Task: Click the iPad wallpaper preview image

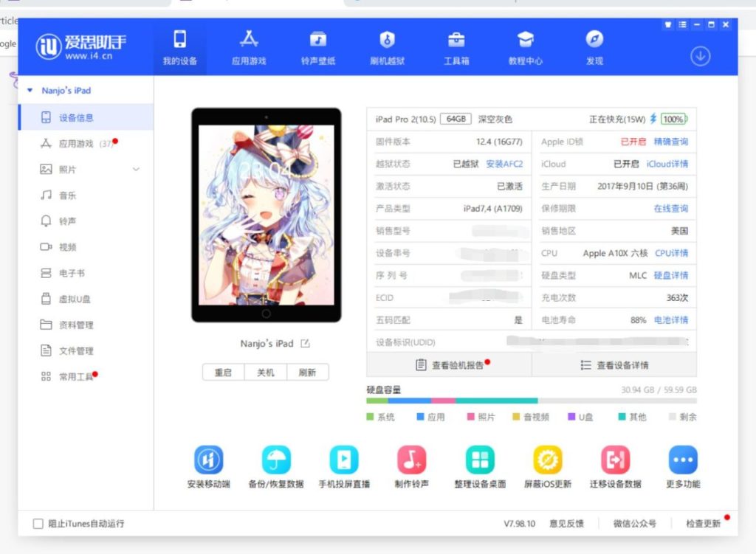Action: click(x=267, y=215)
